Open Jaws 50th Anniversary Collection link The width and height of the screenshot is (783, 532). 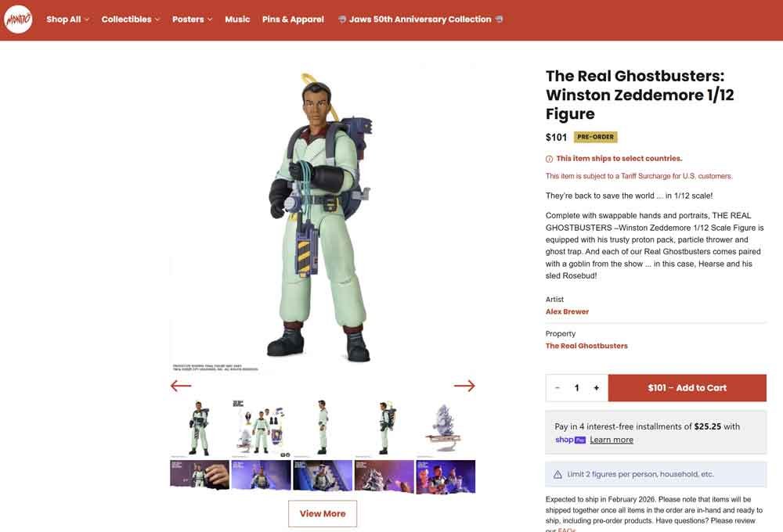point(420,20)
